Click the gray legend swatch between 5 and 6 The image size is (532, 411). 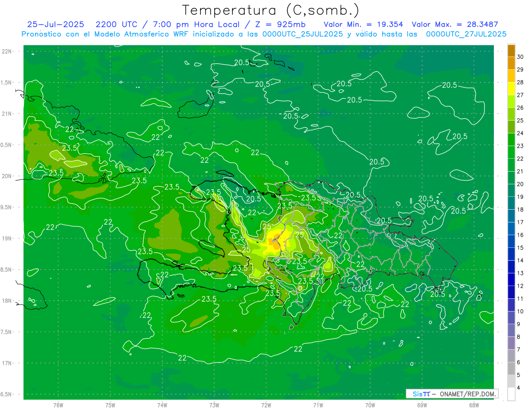[511, 368]
